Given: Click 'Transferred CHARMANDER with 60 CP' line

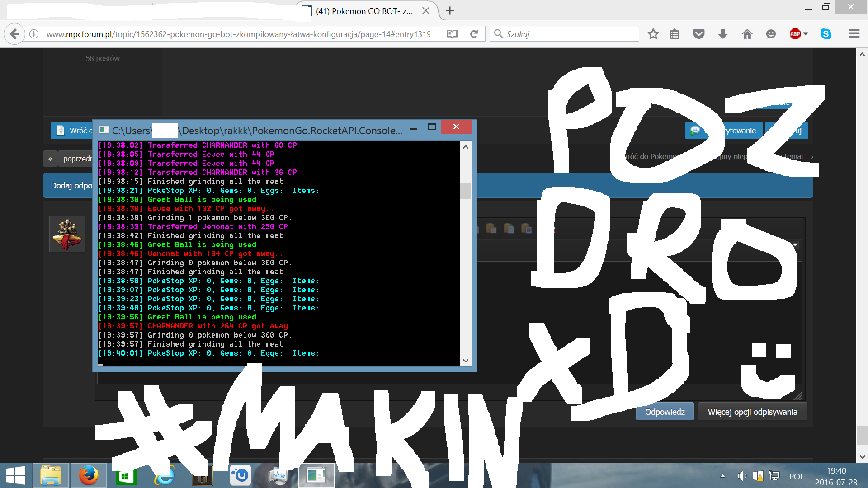Looking at the screenshot, I should point(198,145).
